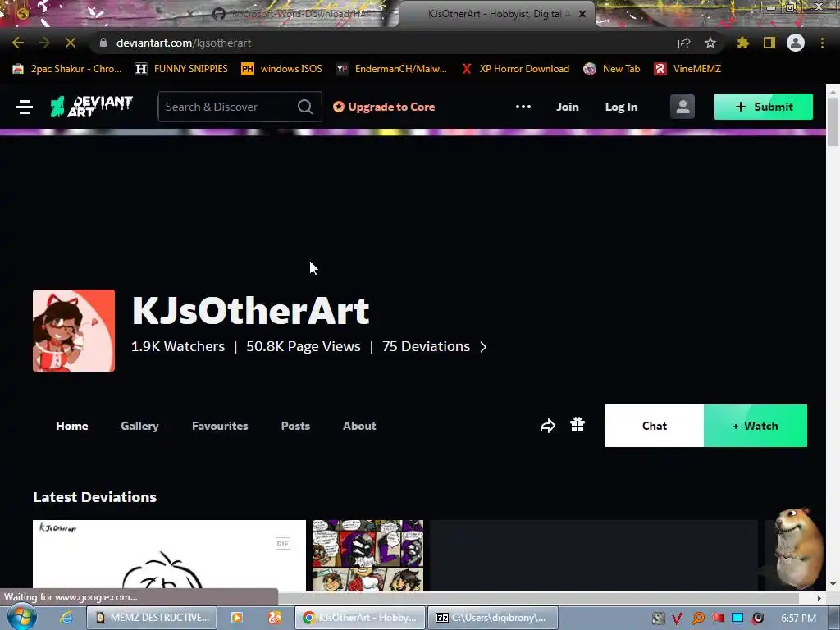Close the KJsOtherArt browser tab
This screenshot has height=630, width=840.
[x=582, y=14]
